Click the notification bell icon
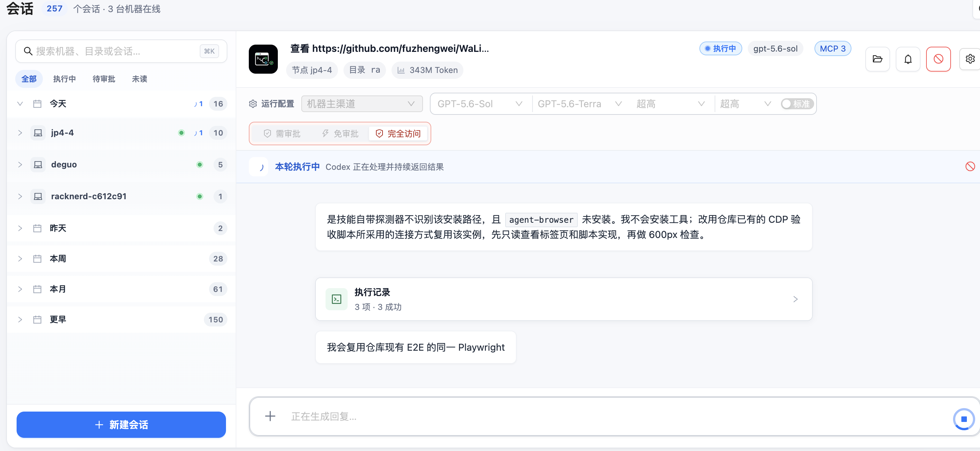This screenshot has width=980, height=451. [908, 59]
